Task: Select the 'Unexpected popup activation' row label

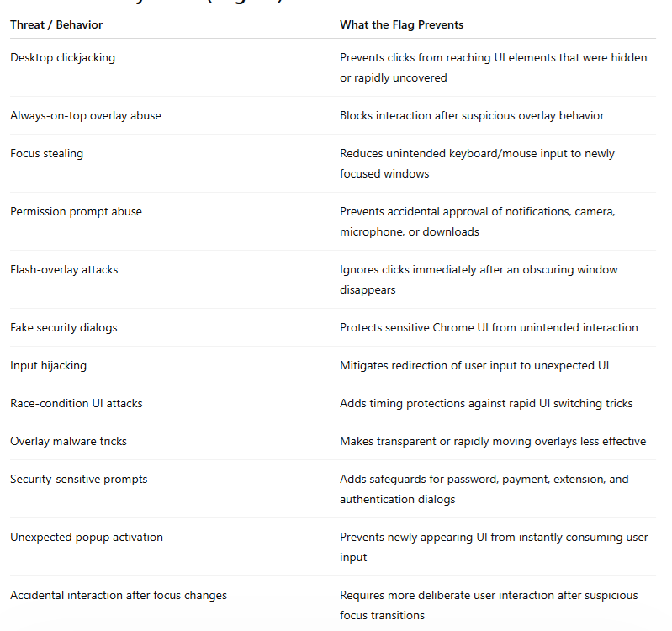Action: [x=87, y=537]
